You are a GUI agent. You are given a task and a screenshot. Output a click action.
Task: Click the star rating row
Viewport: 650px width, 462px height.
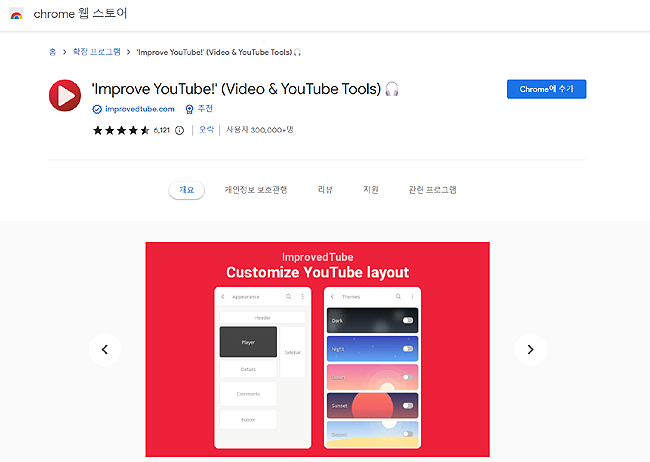click(x=121, y=131)
